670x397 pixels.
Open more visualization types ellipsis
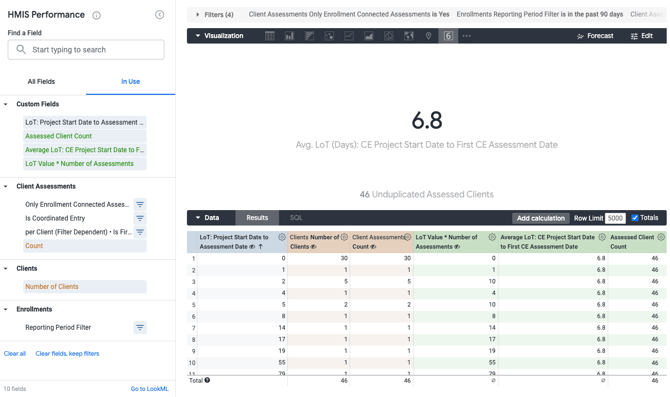[467, 36]
